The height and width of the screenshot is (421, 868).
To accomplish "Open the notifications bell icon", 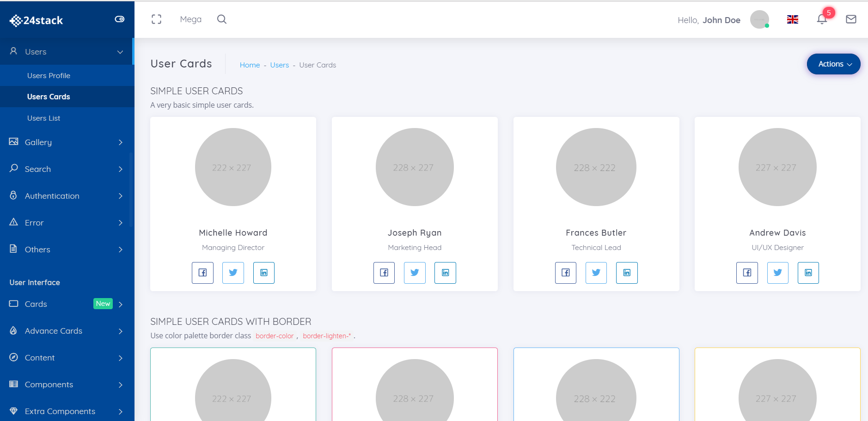I will (822, 19).
